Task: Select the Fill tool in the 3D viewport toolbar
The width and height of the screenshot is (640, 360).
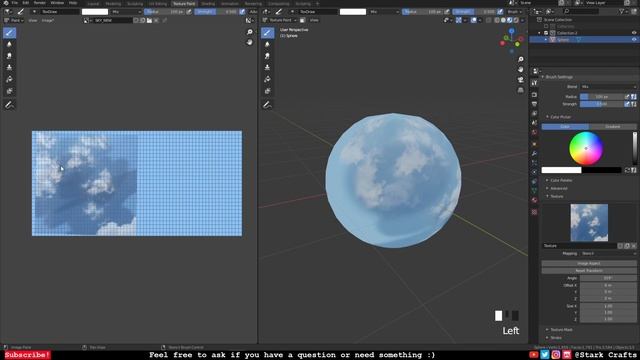Action: [x=267, y=79]
